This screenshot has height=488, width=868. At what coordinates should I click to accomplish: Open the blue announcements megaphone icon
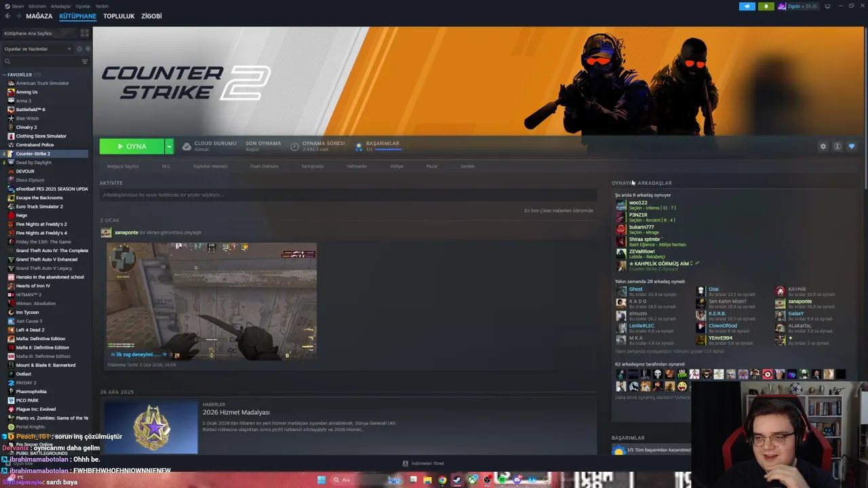(747, 7)
